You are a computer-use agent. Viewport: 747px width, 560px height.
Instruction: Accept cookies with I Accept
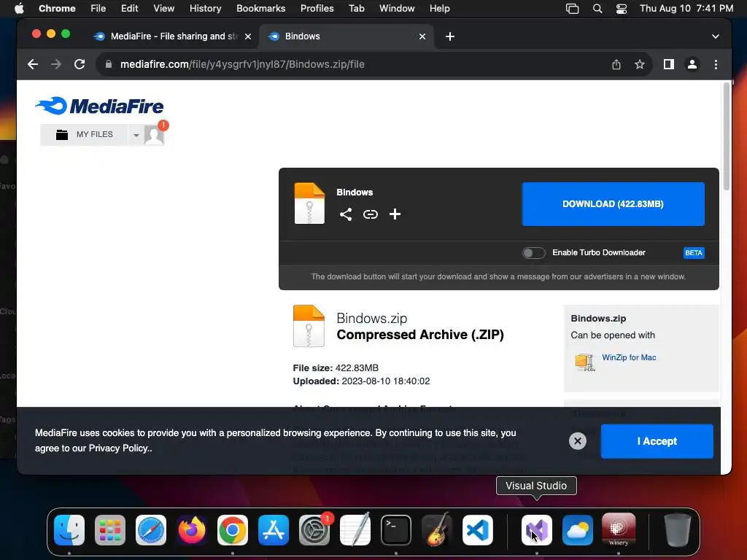[657, 441]
